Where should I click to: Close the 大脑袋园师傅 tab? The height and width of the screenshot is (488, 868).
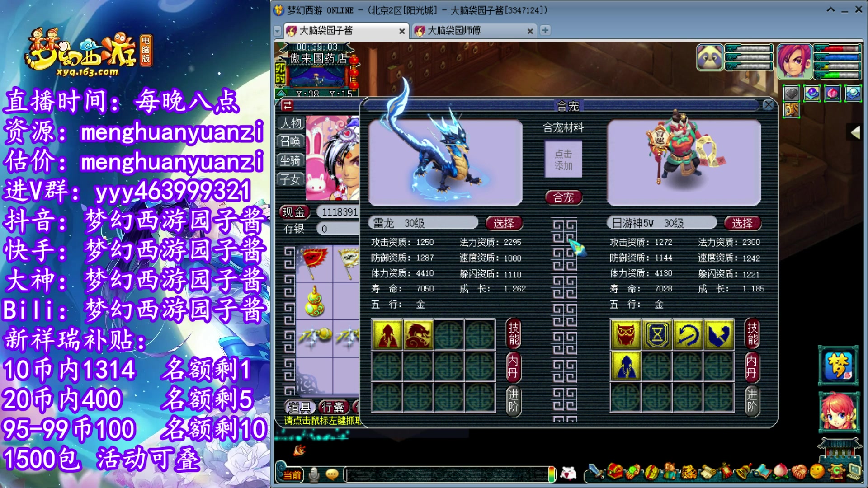pos(530,31)
